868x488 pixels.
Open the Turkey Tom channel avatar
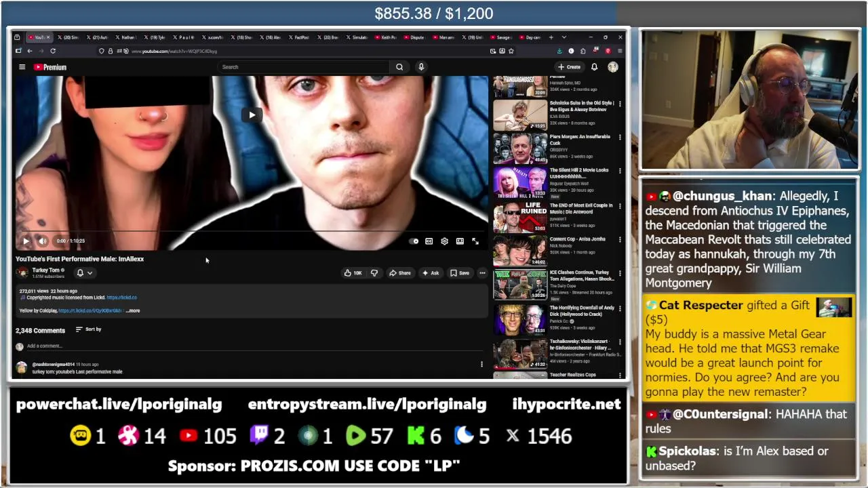22,272
